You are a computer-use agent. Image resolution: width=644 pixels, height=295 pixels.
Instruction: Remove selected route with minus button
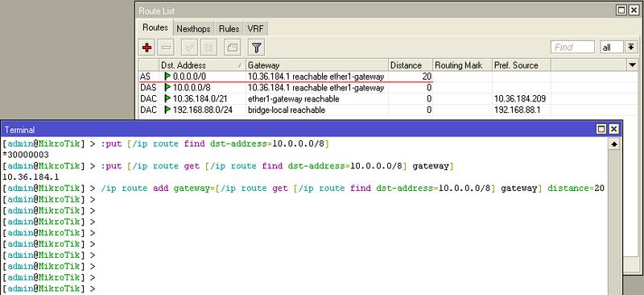(x=167, y=48)
